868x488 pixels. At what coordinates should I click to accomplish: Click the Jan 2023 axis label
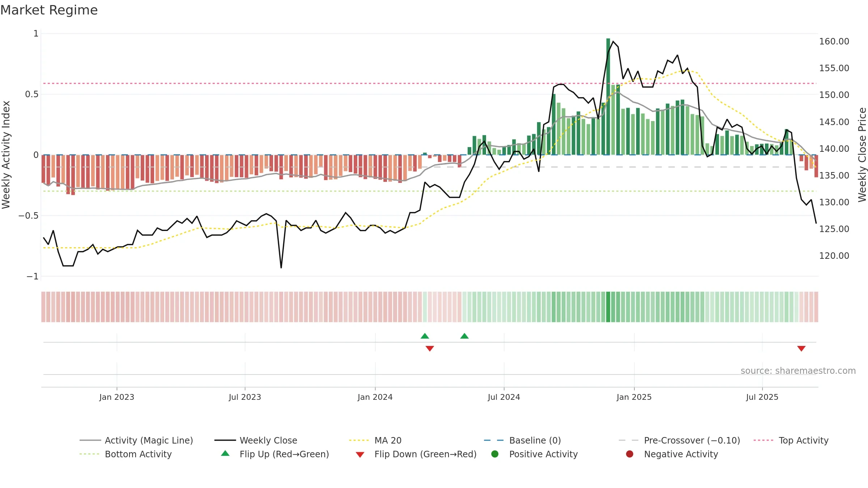[117, 397]
